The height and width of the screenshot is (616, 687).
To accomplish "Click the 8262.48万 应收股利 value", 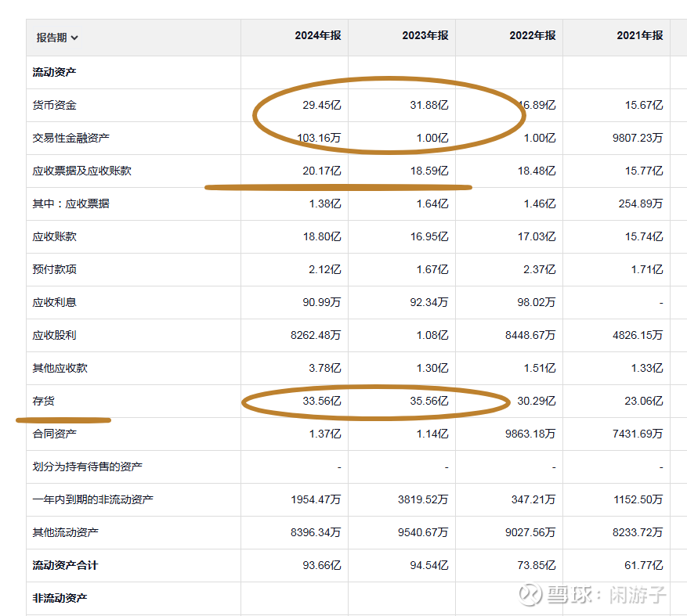I will 316,335.
